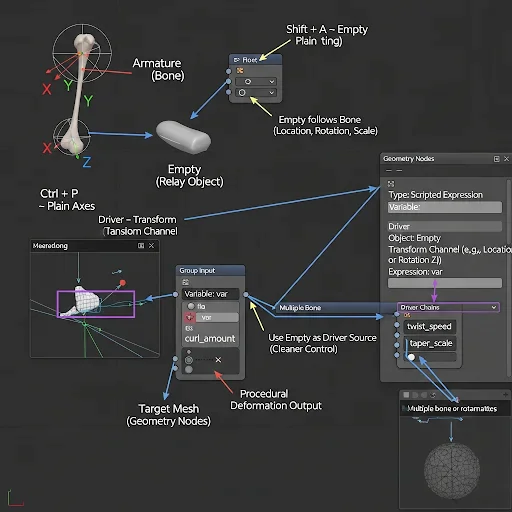
Task: Open the first dropdown in the Root node
Action: pos(256,82)
